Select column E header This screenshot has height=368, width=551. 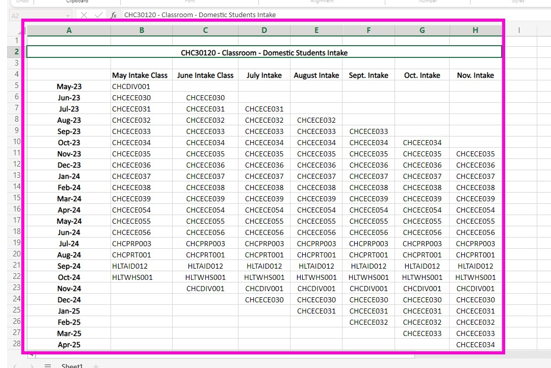coord(316,30)
